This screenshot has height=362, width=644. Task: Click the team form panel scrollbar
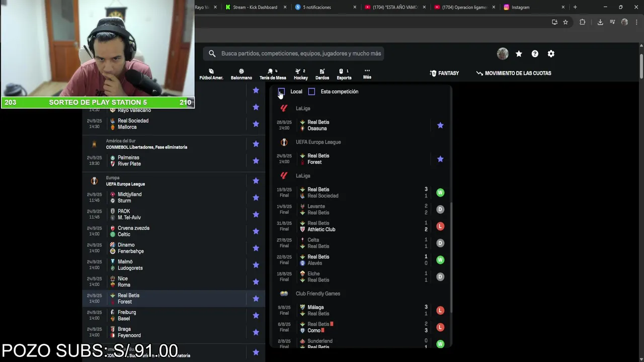click(x=450, y=257)
